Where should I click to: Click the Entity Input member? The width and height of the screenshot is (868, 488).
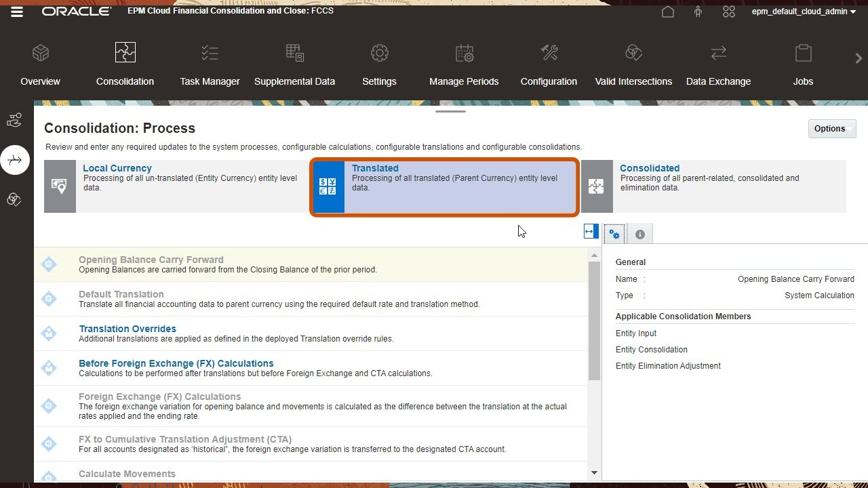pos(636,333)
